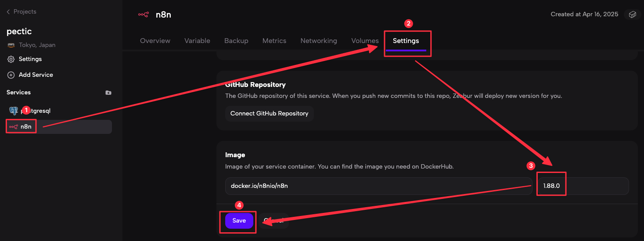Focus the docker.io/n8nio/n8n image name field
This screenshot has height=241, width=644.
pos(378,186)
